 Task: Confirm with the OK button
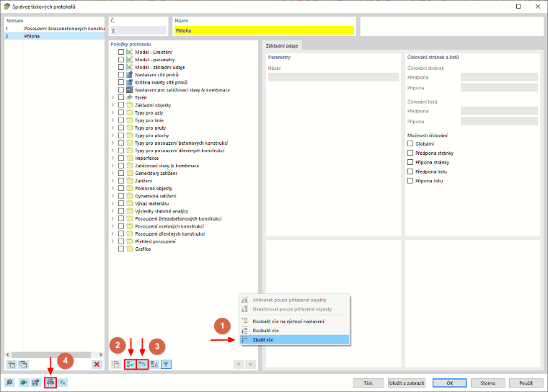(x=449, y=383)
